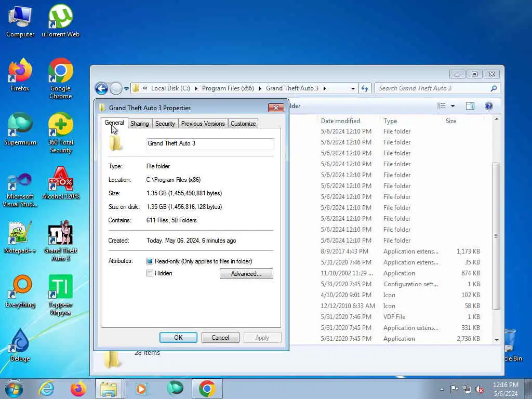Click the OK button

(178, 338)
